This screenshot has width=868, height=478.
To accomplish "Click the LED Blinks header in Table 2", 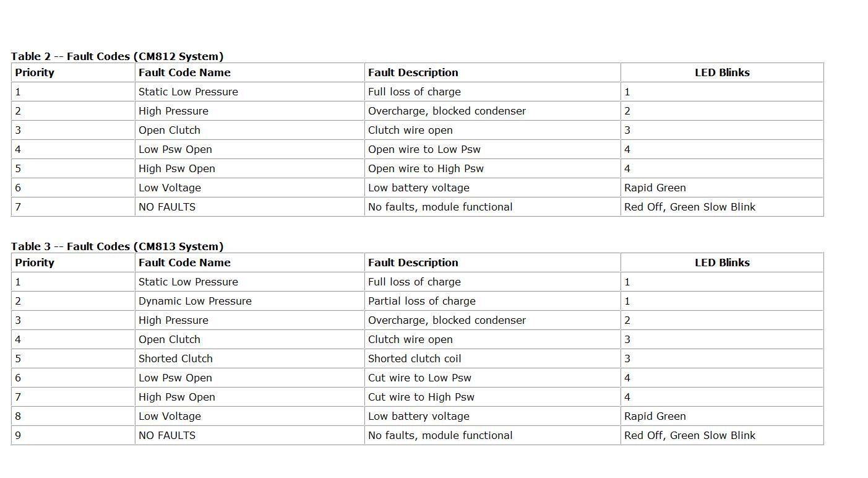I will tap(722, 72).
